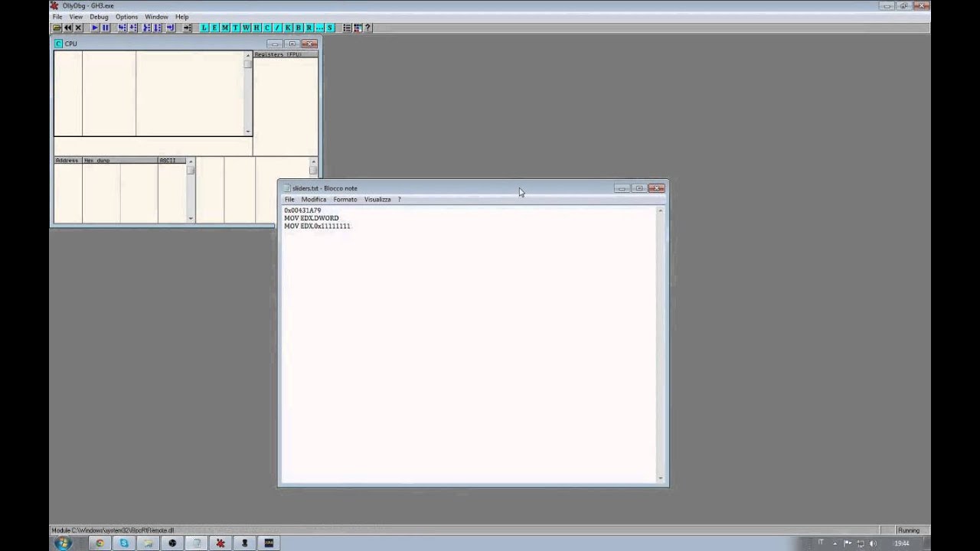
Task: Open References with the R toolbar button
Action: click(x=309, y=28)
